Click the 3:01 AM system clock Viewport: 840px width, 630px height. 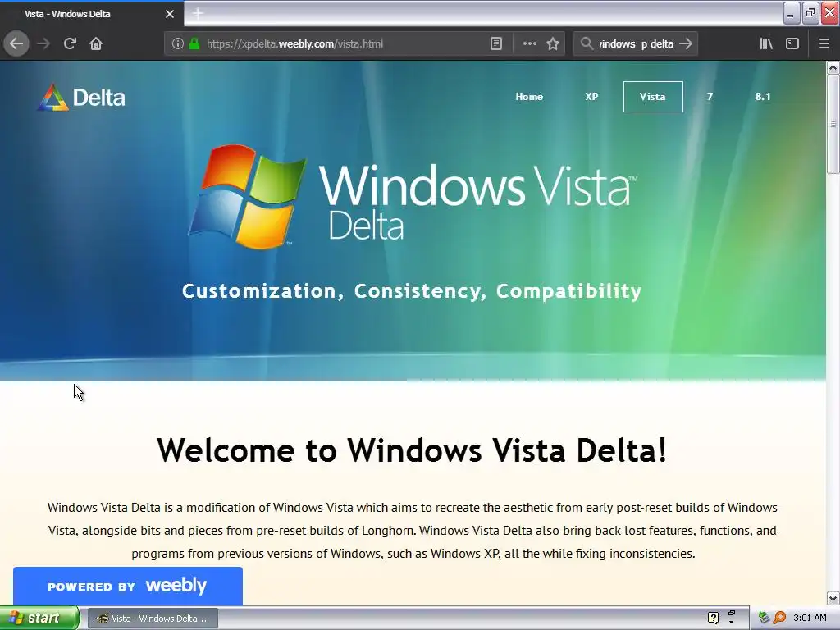(x=810, y=619)
